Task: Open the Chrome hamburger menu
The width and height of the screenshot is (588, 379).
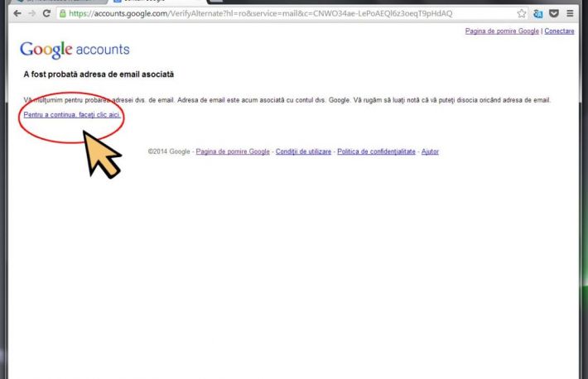Action: point(570,14)
